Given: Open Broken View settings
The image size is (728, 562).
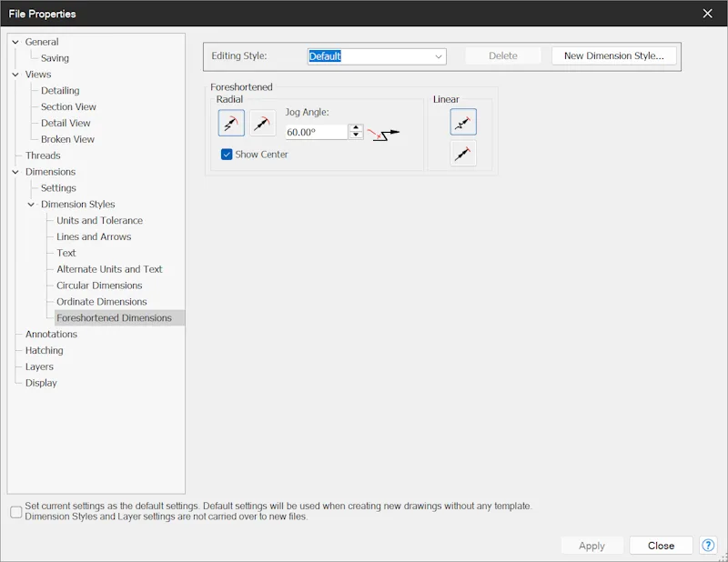Looking at the screenshot, I should click(x=67, y=139).
